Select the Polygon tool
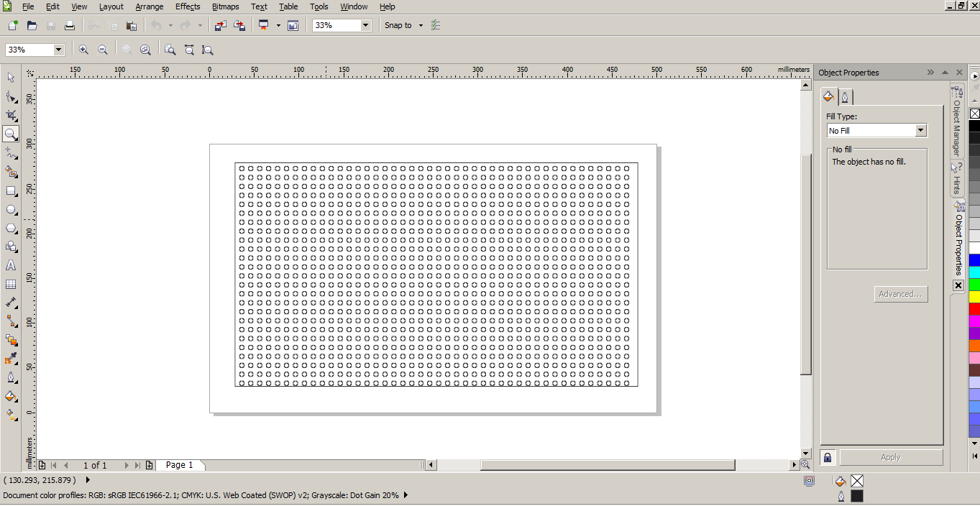This screenshot has width=980, height=506. [11, 228]
